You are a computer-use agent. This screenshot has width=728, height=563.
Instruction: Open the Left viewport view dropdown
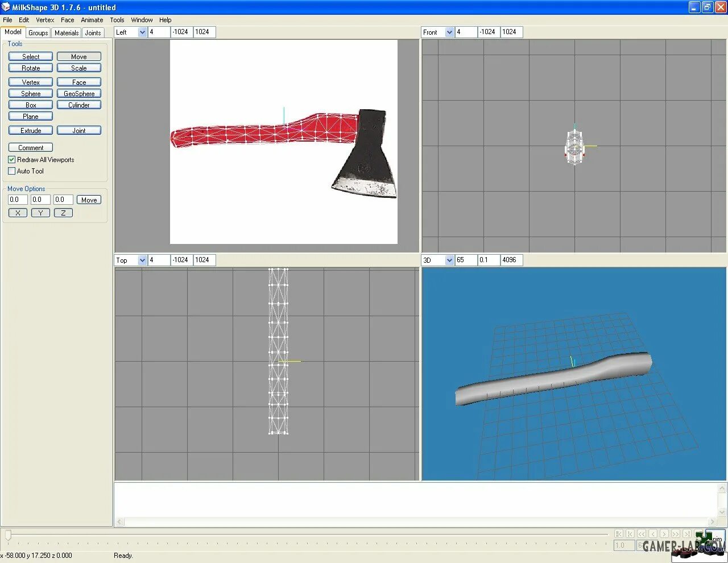click(142, 32)
